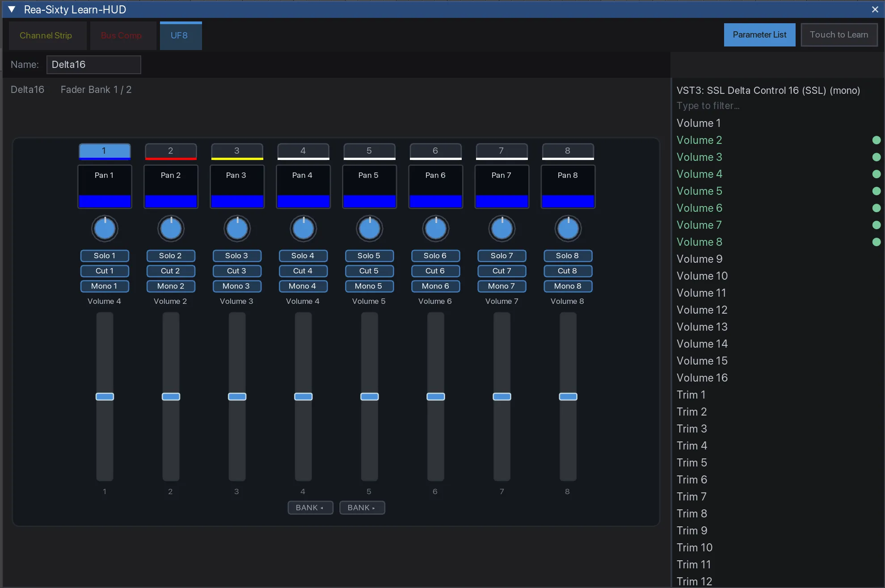Screen dimensions: 885x588
Task: Toggle Solo 1 button
Action: coord(105,256)
